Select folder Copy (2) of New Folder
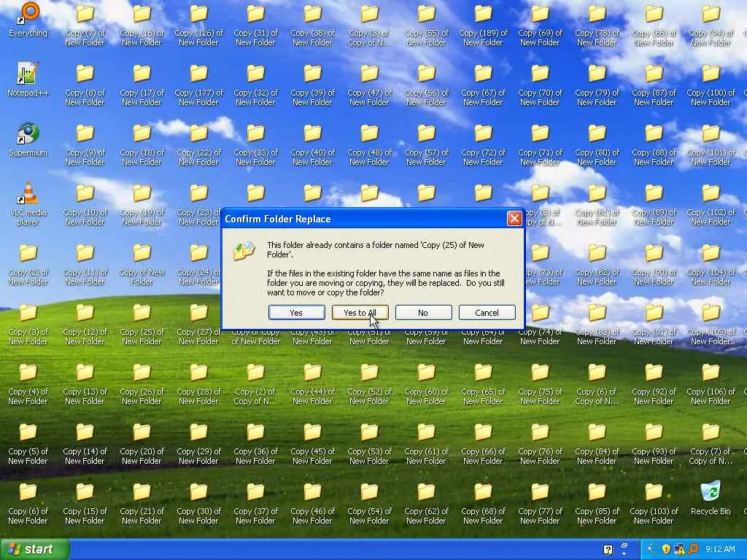This screenshot has height=560, width=747. [x=28, y=265]
